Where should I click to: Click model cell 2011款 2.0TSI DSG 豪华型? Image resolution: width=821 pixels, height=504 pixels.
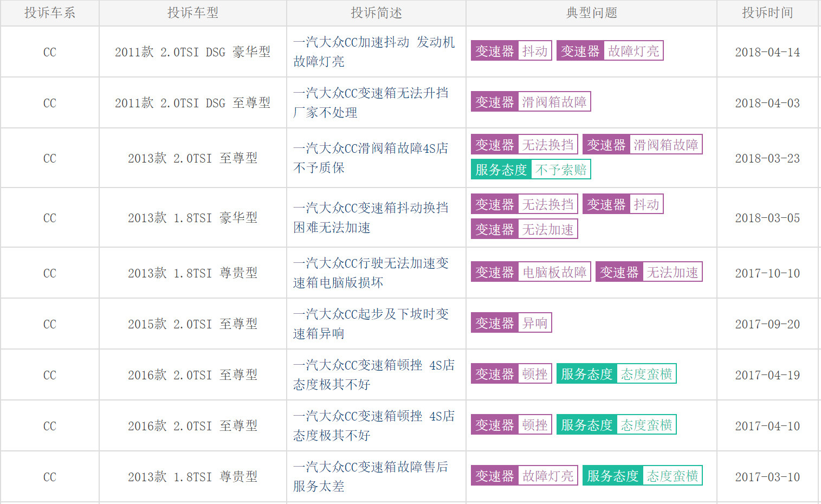click(193, 52)
